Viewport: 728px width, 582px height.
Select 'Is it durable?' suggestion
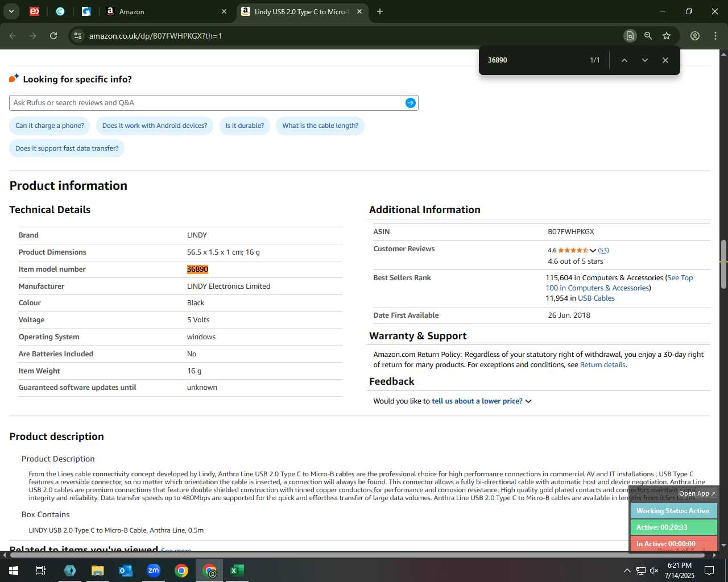245,126
